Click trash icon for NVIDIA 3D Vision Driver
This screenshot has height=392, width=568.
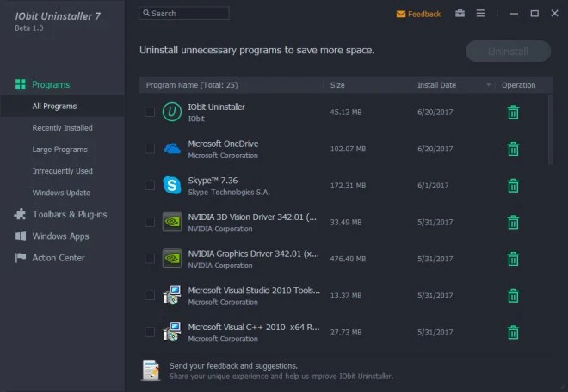(x=513, y=223)
